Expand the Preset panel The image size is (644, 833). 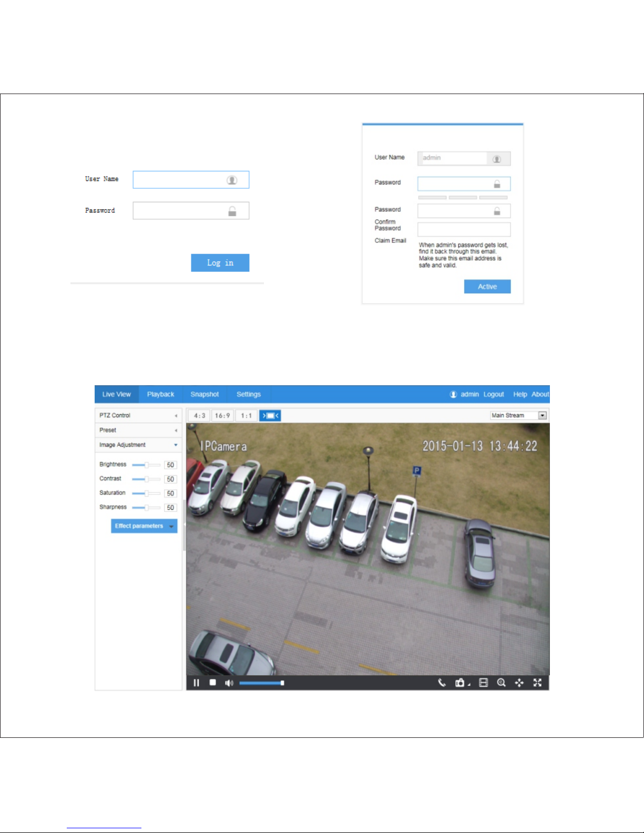coord(138,430)
